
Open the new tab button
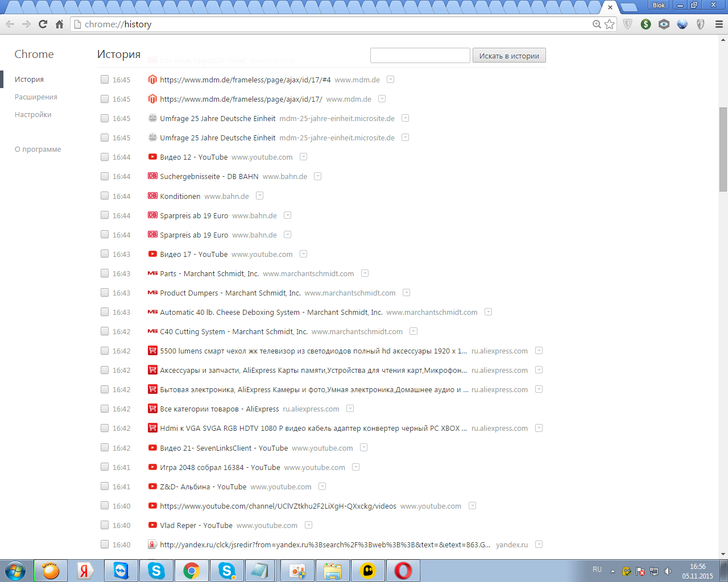pyautogui.click(x=628, y=7)
